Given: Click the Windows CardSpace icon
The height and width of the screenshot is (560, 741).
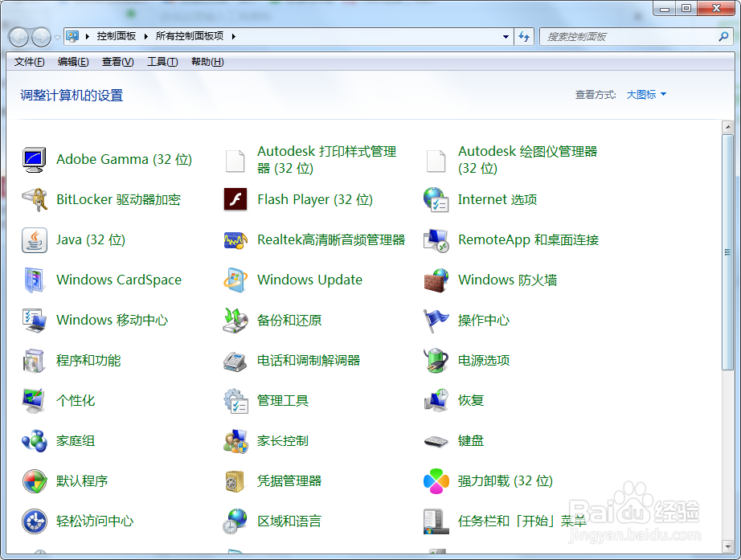Looking at the screenshot, I should pos(34,280).
